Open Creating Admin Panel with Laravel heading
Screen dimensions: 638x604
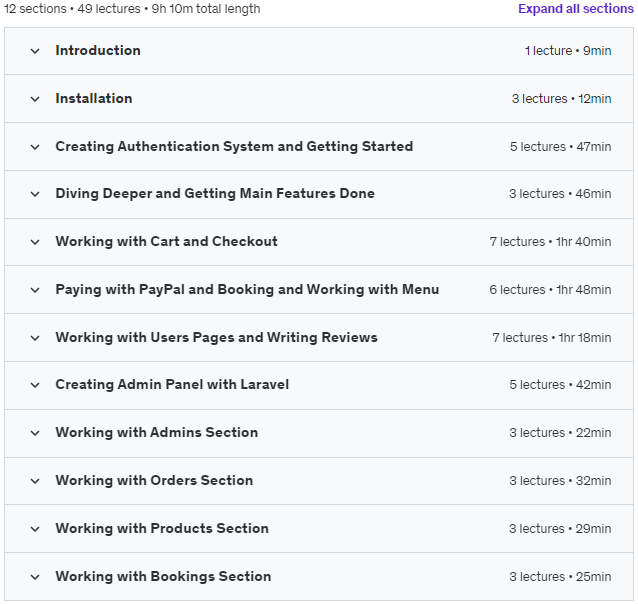pos(172,384)
